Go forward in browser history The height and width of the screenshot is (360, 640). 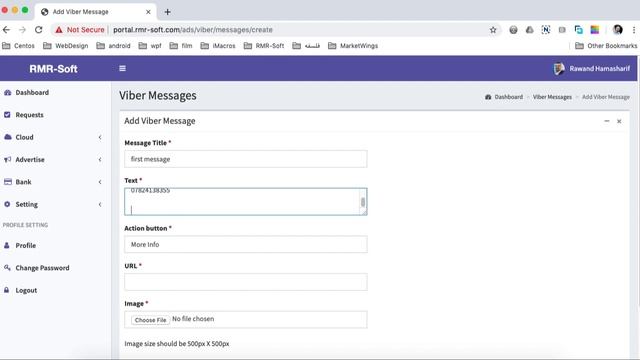coord(22,30)
